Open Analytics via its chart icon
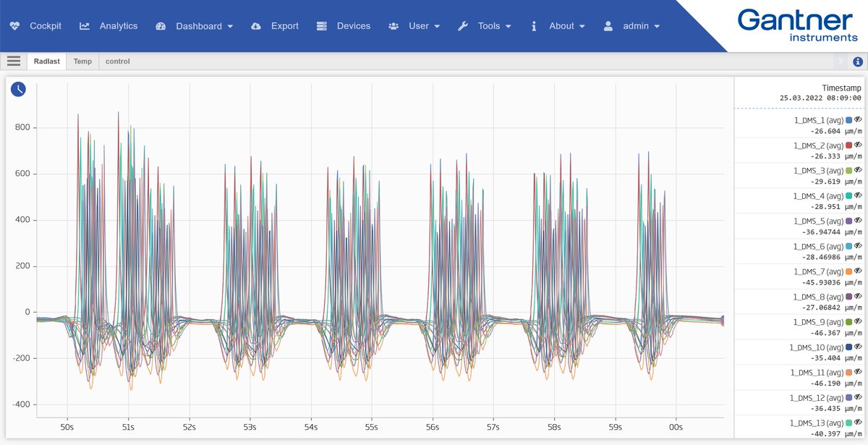 click(85, 26)
